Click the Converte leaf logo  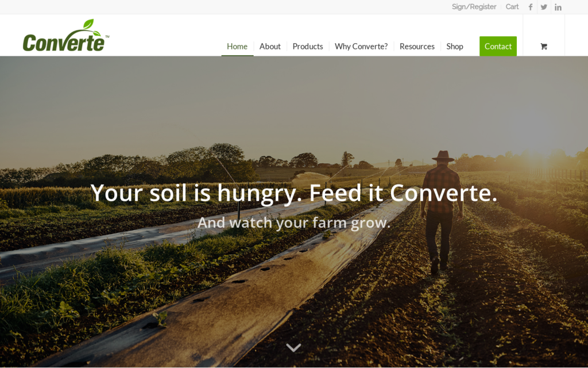coord(66,36)
